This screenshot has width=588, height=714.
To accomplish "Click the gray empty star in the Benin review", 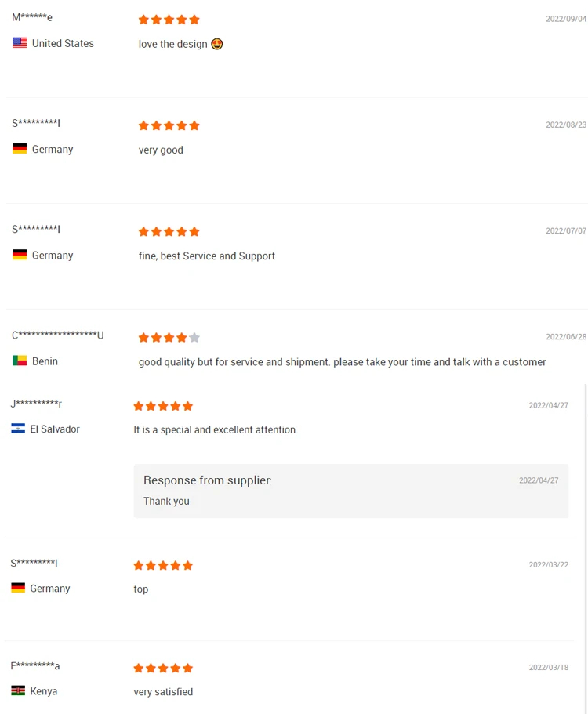I will [194, 338].
